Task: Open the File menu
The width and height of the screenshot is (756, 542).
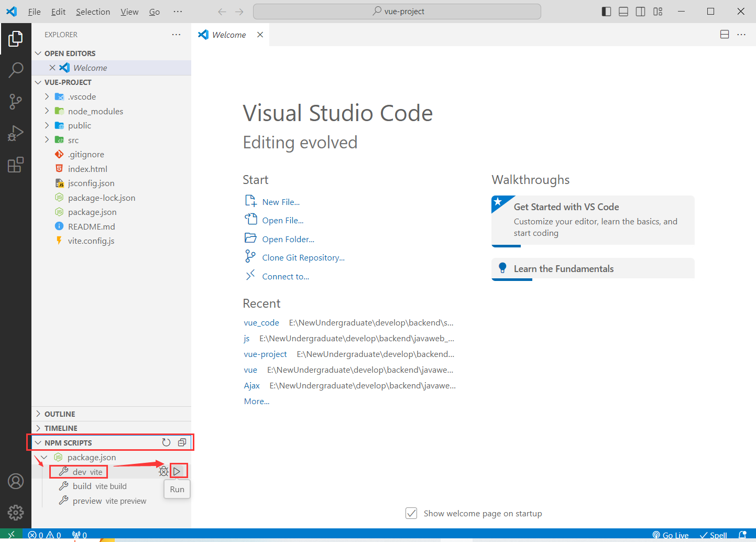Action: pyautogui.click(x=35, y=12)
